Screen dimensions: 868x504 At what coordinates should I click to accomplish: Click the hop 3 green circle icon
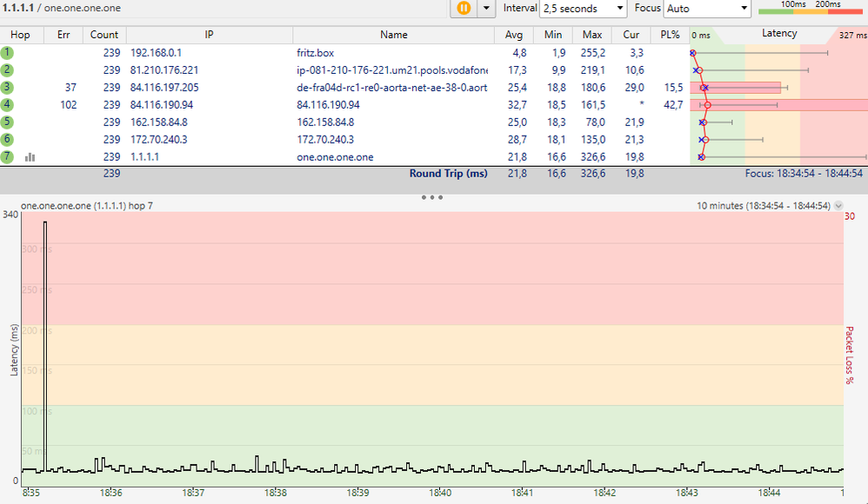point(7,88)
